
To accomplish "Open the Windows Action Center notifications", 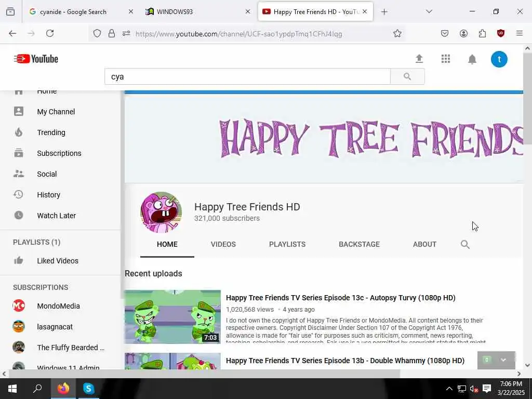I will (x=487, y=389).
